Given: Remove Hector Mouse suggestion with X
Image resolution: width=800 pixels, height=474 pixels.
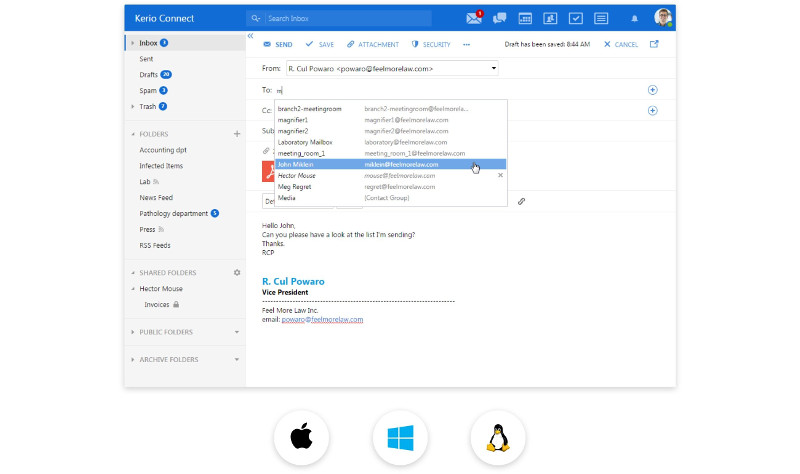Looking at the screenshot, I should [x=500, y=175].
